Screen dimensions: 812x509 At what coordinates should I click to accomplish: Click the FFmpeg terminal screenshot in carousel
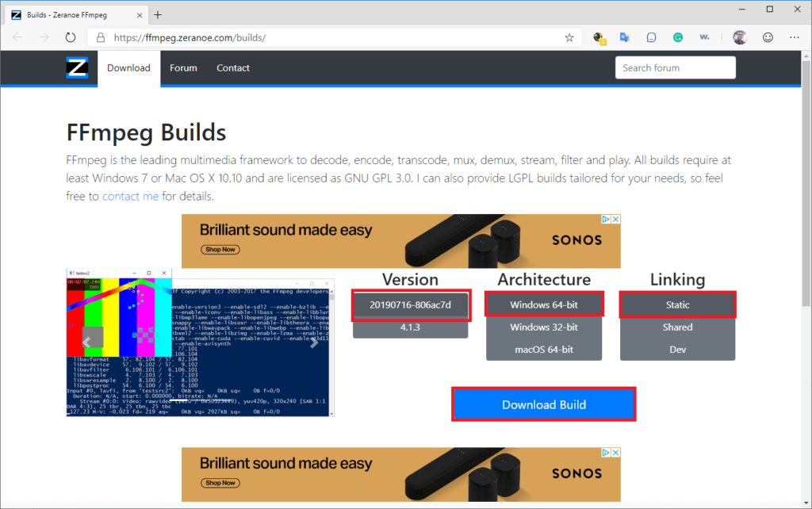tap(201, 343)
